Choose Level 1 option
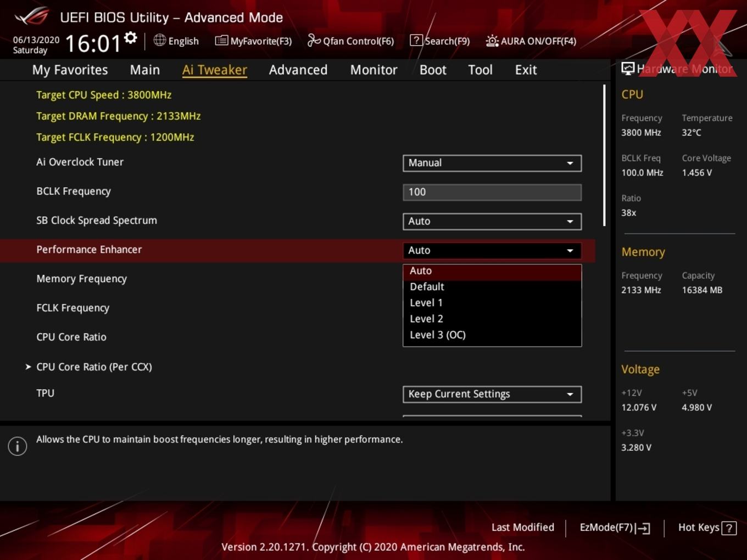The width and height of the screenshot is (747, 560). pos(492,303)
